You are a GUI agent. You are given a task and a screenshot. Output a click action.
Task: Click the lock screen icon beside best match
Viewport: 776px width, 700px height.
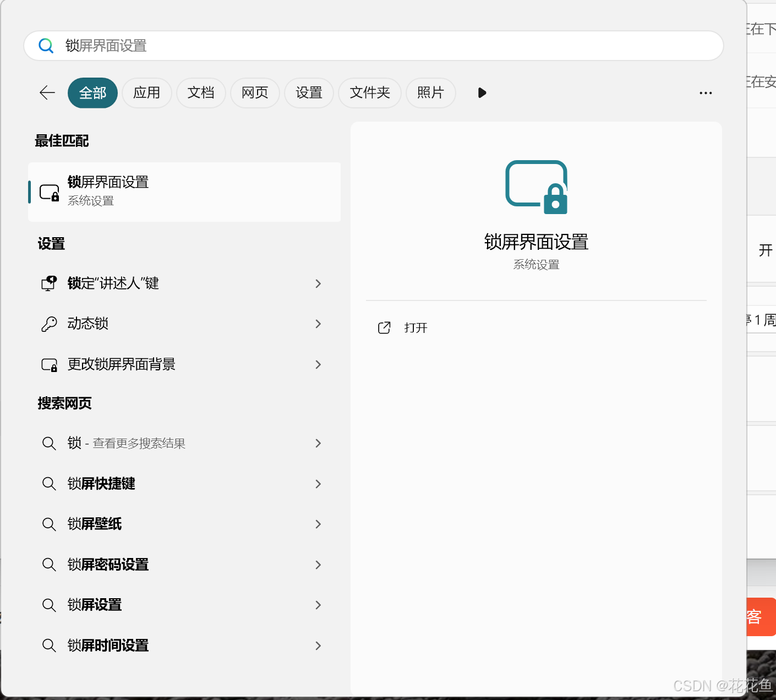click(x=50, y=193)
